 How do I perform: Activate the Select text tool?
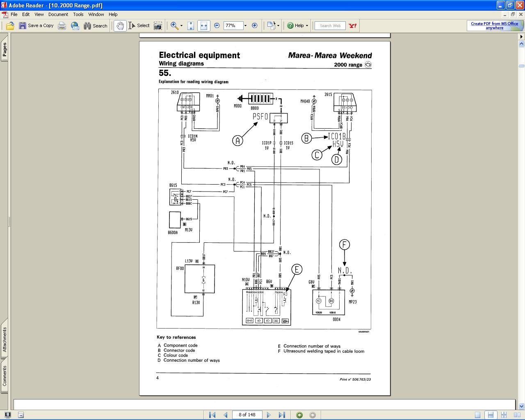139,25
